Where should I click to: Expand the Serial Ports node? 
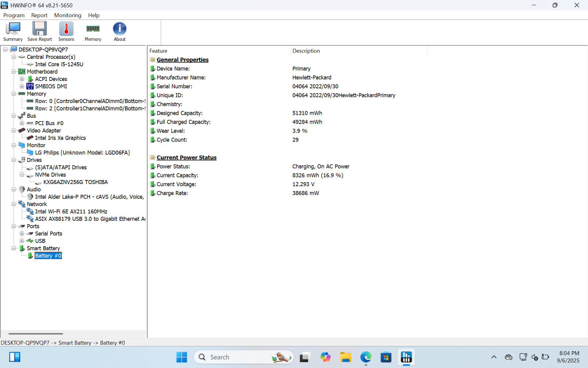tap(22, 234)
